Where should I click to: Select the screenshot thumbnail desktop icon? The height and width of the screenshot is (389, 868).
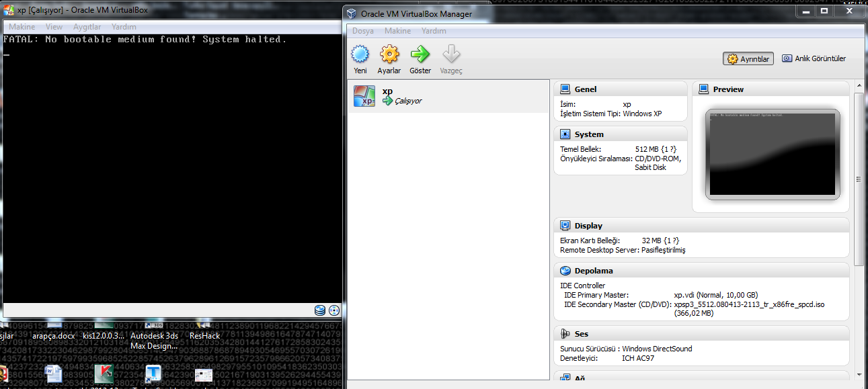(204, 375)
